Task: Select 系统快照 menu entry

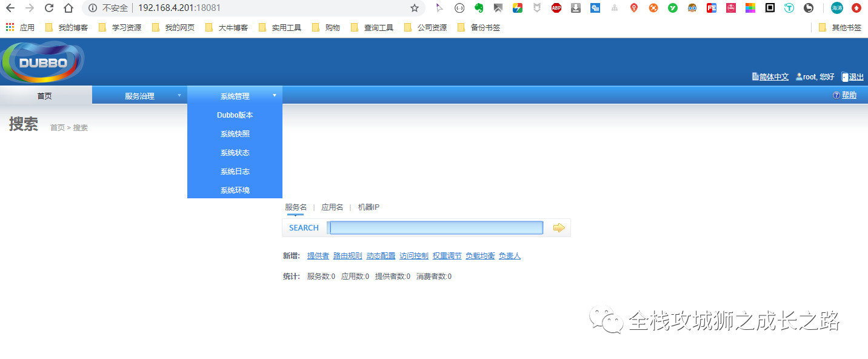Action: [x=235, y=134]
